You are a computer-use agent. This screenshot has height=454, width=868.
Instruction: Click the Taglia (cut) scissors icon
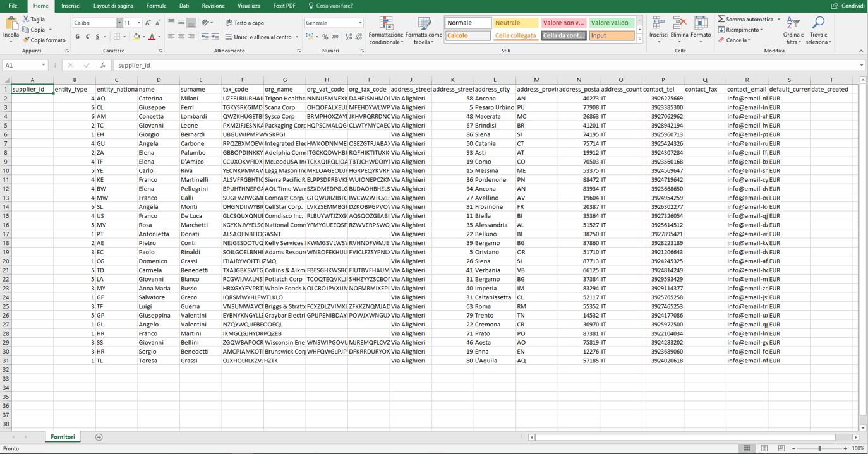point(25,20)
